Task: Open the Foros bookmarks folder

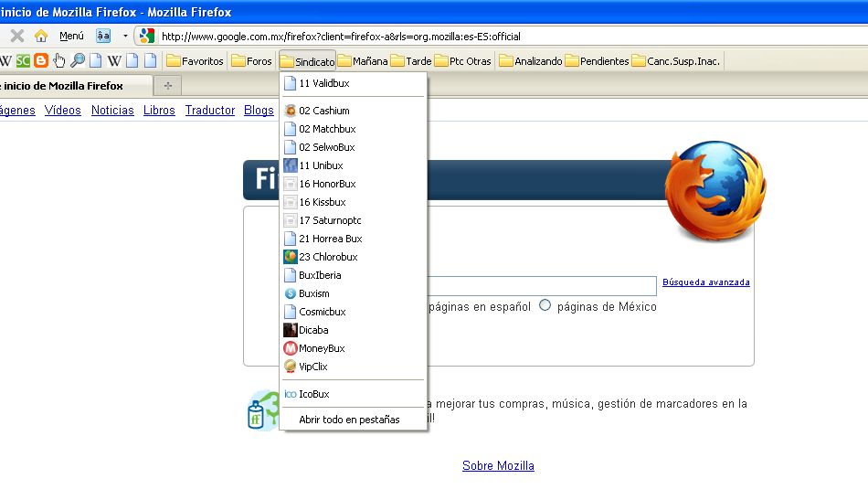Action: pyautogui.click(x=252, y=61)
